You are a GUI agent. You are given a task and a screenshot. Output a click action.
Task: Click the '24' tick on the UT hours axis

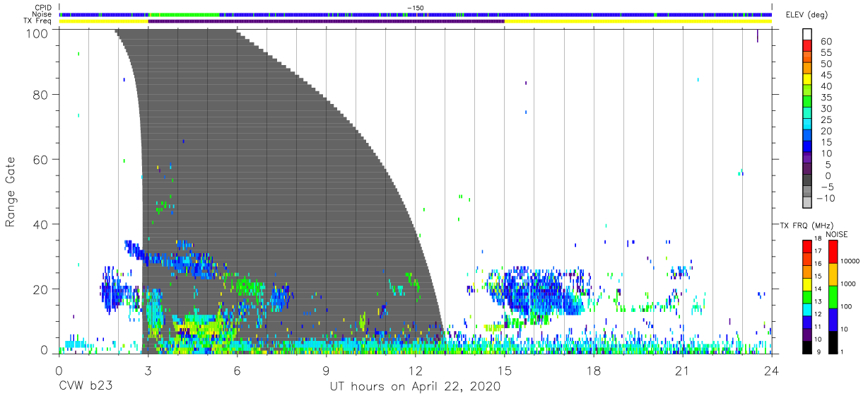pos(771,370)
